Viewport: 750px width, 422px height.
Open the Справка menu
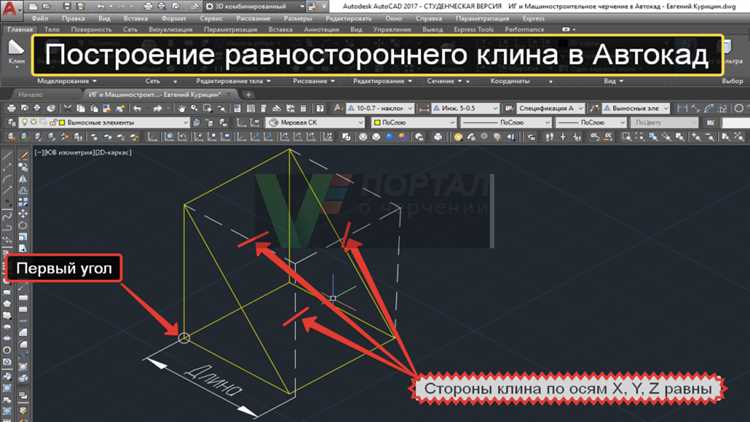(429, 19)
